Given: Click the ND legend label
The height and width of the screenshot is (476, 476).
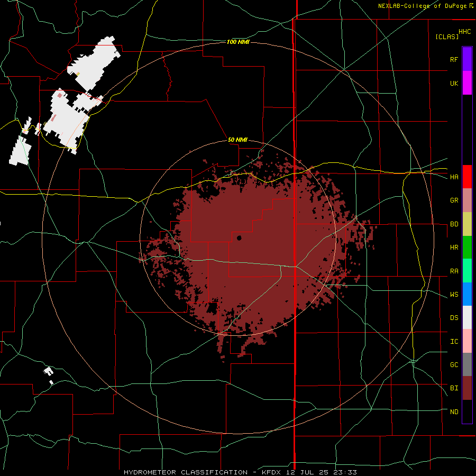Looking at the screenshot, I should [x=454, y=412].
